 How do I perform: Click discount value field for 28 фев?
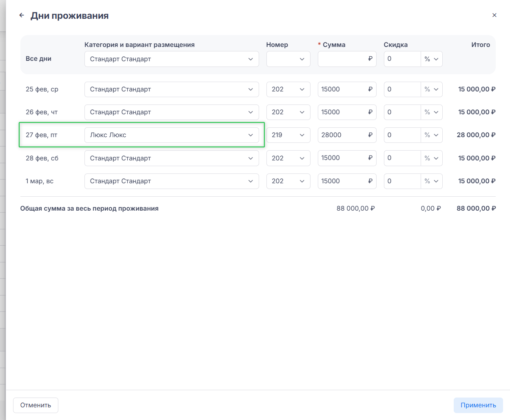pyautogui.click(x=402, y=158)
